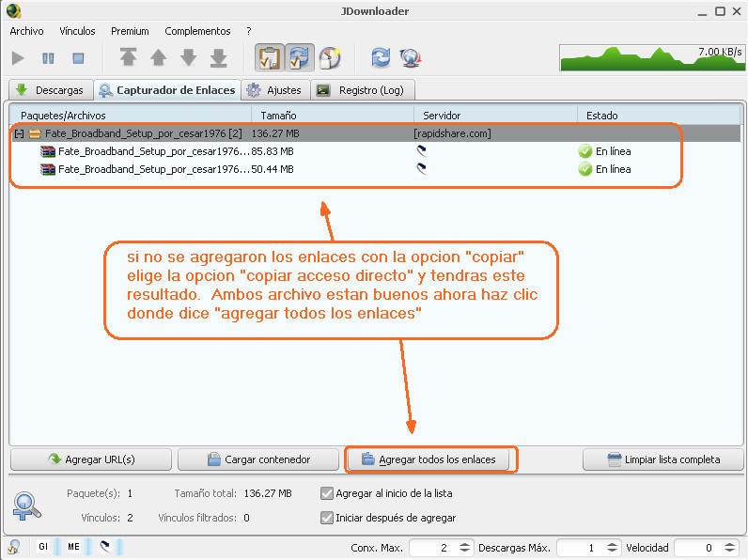Switch to the Registro (Log) tab
This screenshot has height=560, width=748.
(363, 90)
